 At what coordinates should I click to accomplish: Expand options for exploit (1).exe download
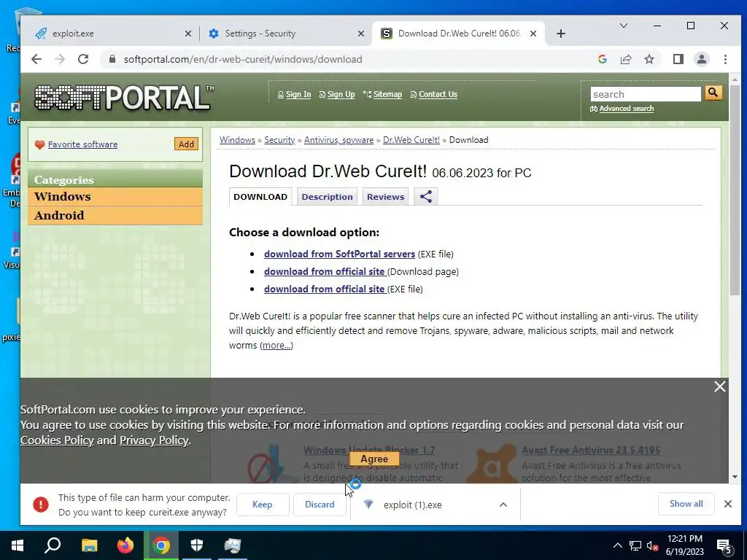[503, 505]
